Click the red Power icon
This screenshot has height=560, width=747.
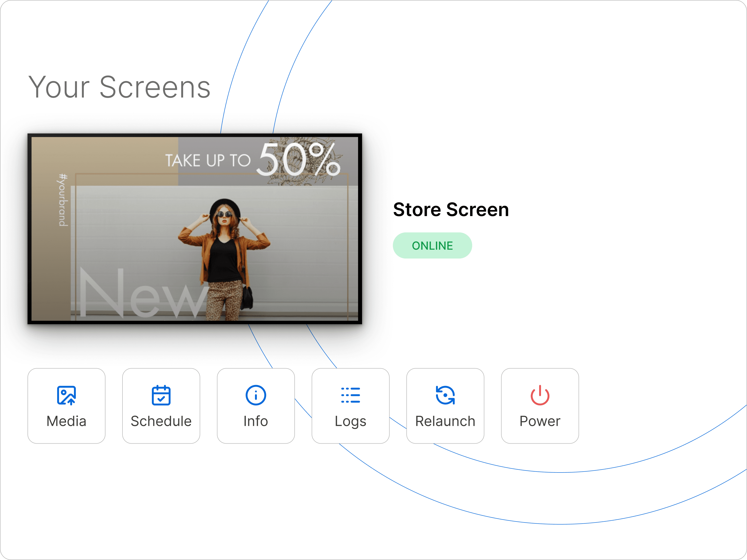[540, 395]
